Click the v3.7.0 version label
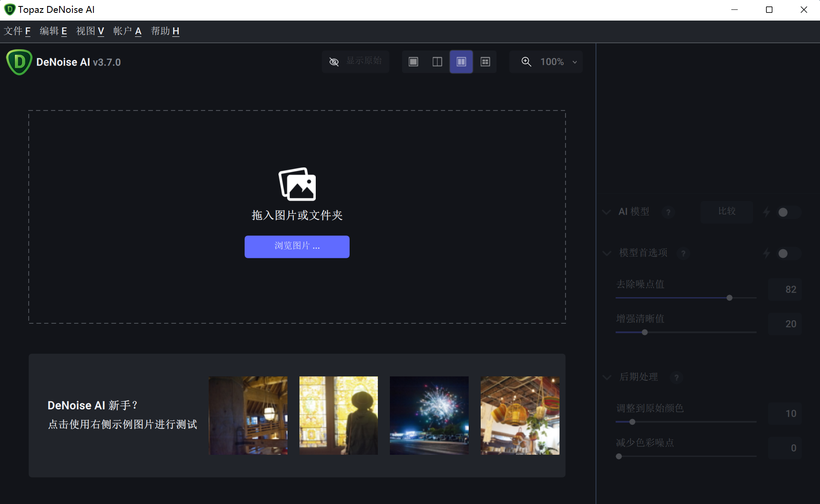Viewport: 820px width, 504px height. pyautogui.click(x=107, y=63)
